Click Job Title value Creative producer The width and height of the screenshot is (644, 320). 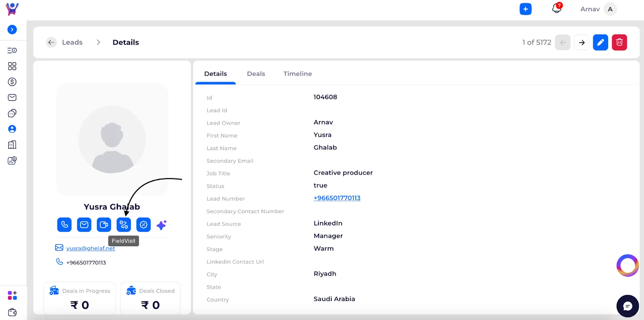click(343, 172)
